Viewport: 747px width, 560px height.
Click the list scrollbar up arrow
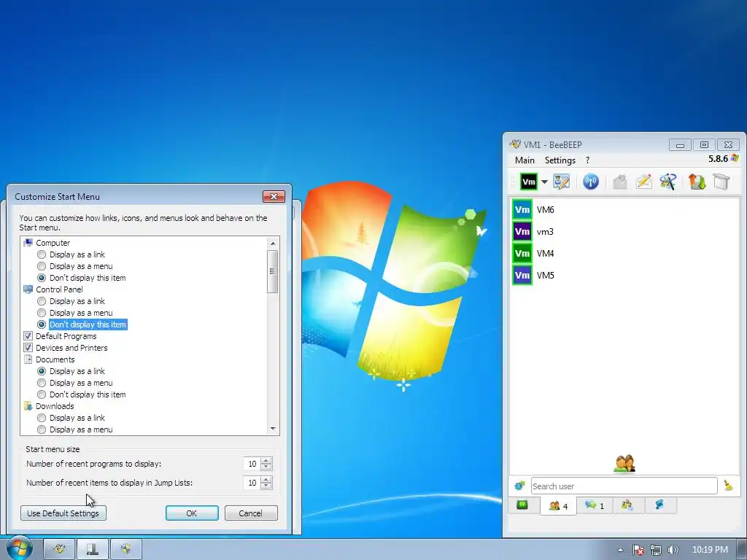(x=273, y=244)
